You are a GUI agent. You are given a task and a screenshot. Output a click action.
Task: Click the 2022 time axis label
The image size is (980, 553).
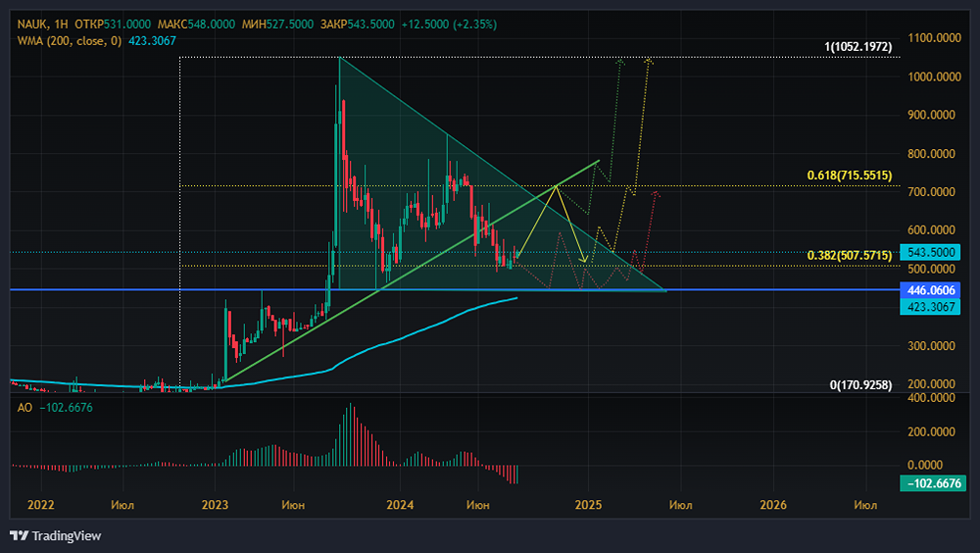tap(40, 506)
